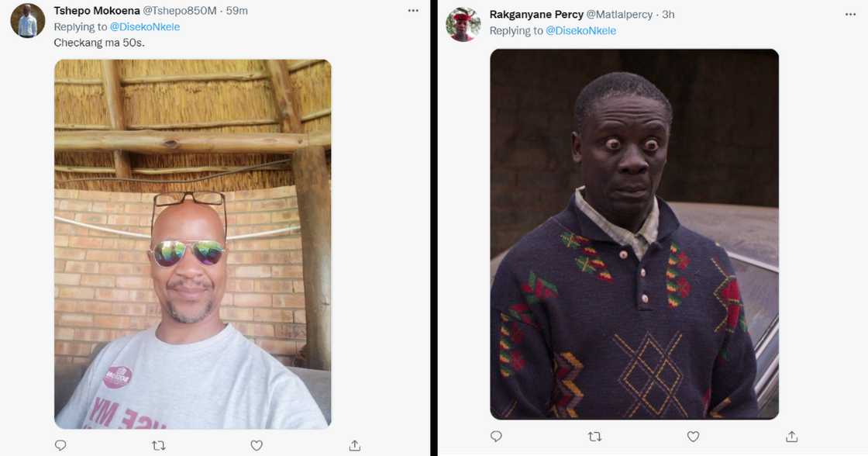Expand the selfie photo with sunglasses
This screenshot has height=456, width=868.
coord(192,244)
